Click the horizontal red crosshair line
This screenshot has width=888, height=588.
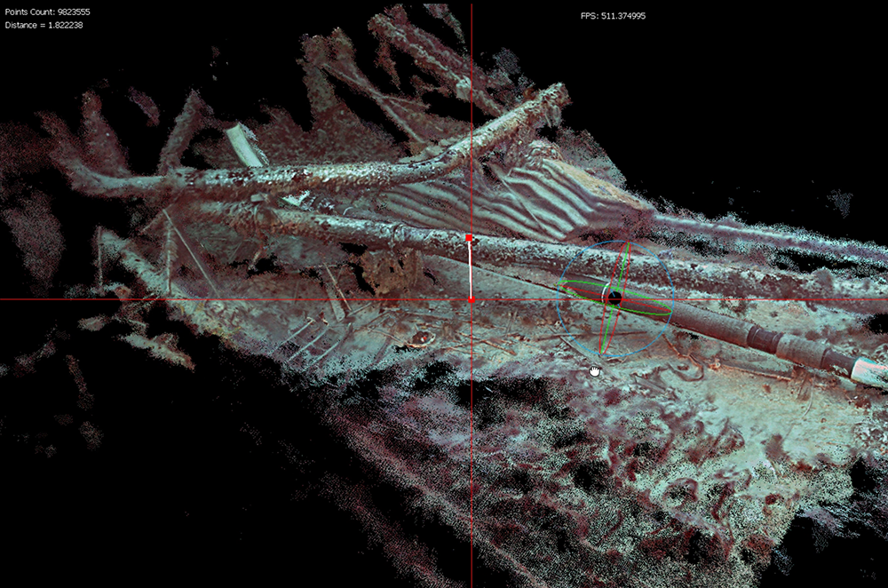click(x=222, y=299)
